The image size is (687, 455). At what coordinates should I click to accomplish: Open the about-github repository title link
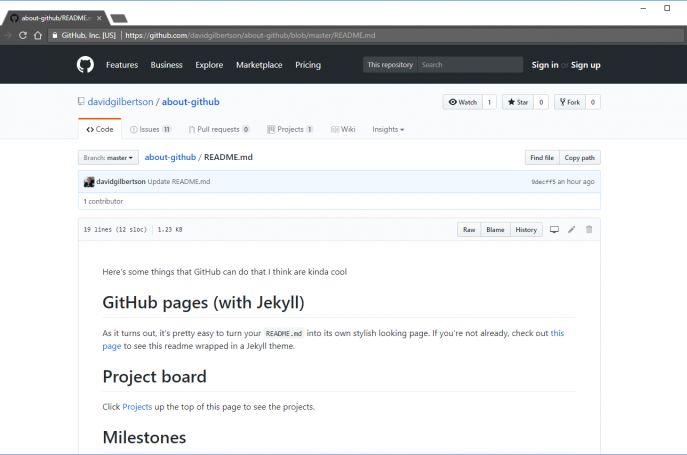click(x=191, y=102)
